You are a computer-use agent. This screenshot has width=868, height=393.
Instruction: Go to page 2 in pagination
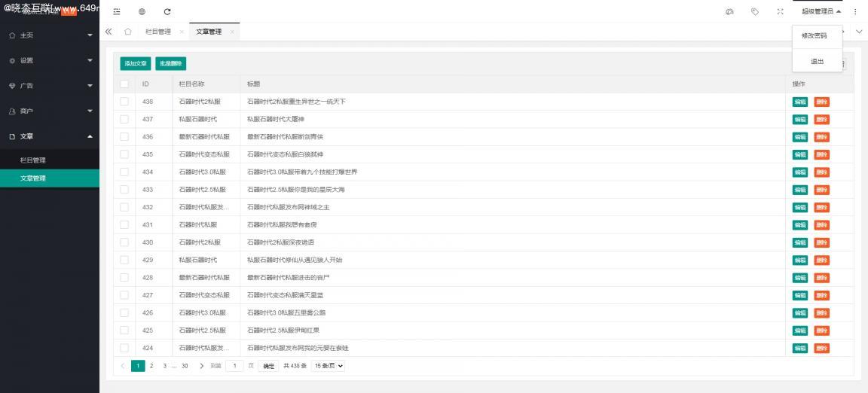coord(151,366)
